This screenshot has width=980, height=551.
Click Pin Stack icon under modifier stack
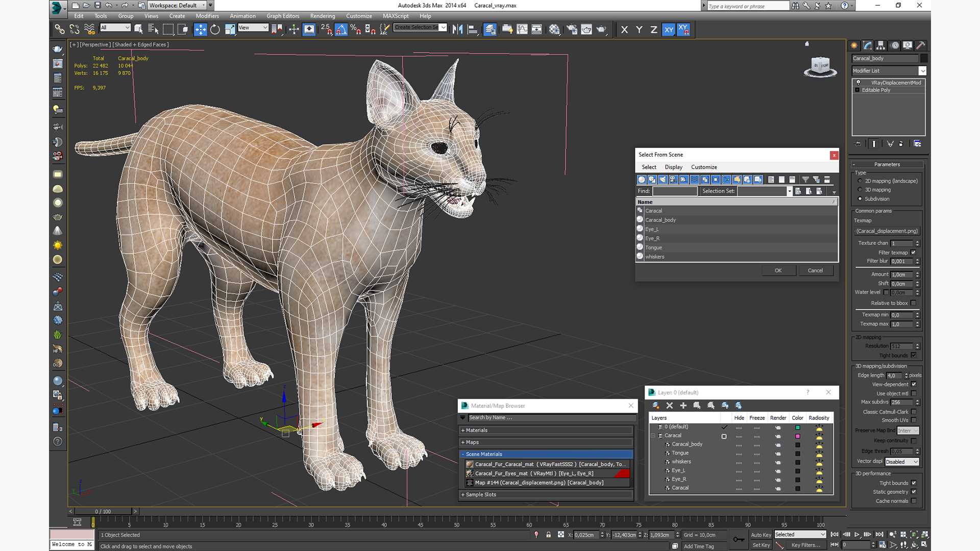[857, 144]
